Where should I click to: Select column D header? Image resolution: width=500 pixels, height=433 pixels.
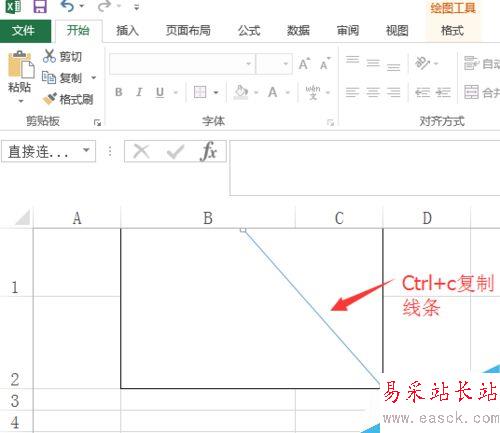tap(427, 218)
